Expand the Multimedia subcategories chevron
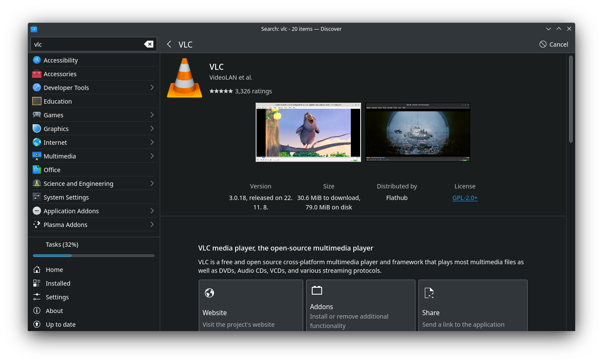This screenshot has height=364, width=603. click(x=152, y=156)
